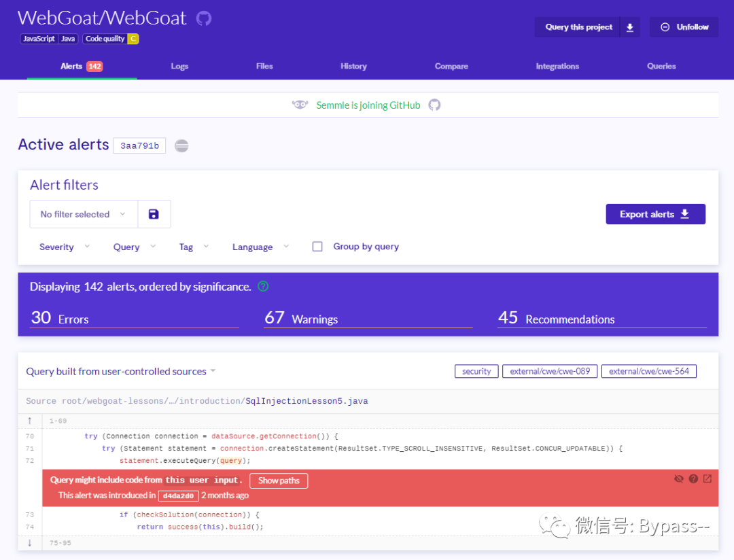This screenshot has width=734, height=560.
Task: Click line number 72 in the code view
Action: pyautogui.click(x=30, y=461)
